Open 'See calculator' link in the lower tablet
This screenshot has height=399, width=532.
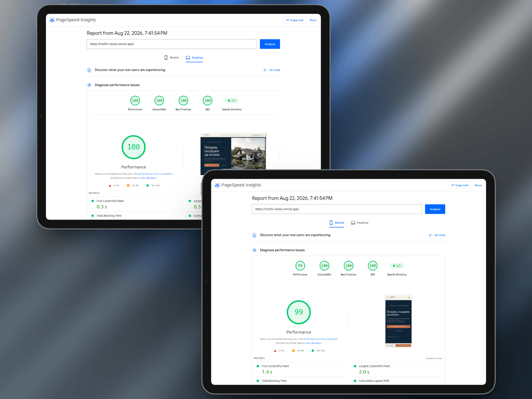[314, 343]
